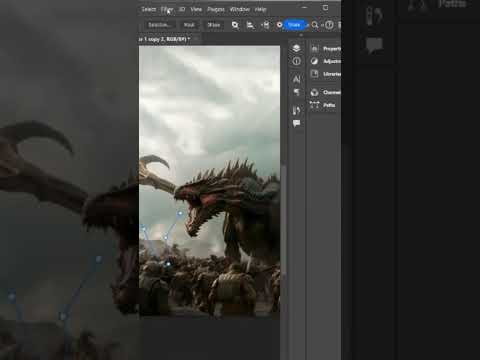Close the 'copy 2, RGB/8#' document tab

[197, 39]
